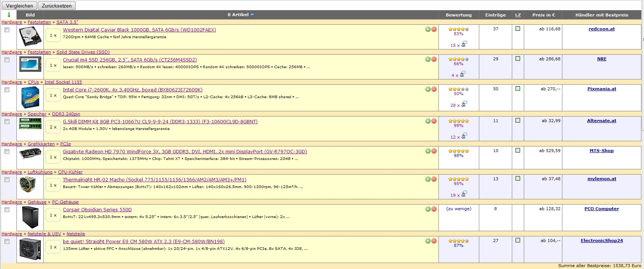
Task: Click Corsair Obsidian case thumbnail image
Action: pyautogui.click(x=30, y=217)
